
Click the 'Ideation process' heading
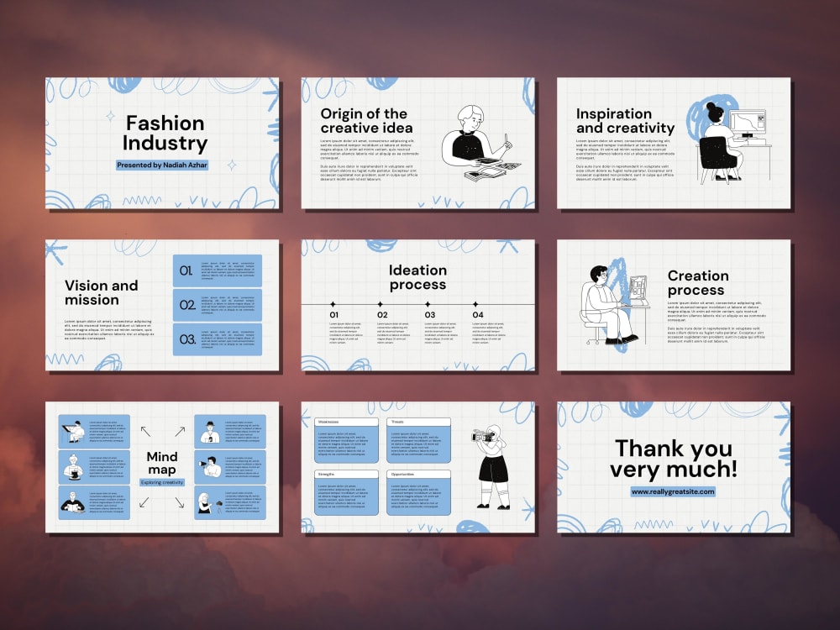417,277
